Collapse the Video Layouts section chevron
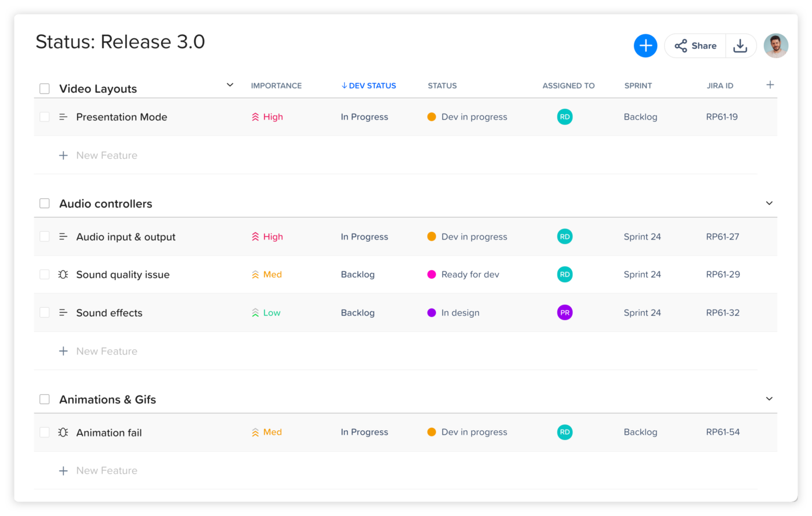 click(230, 85)
